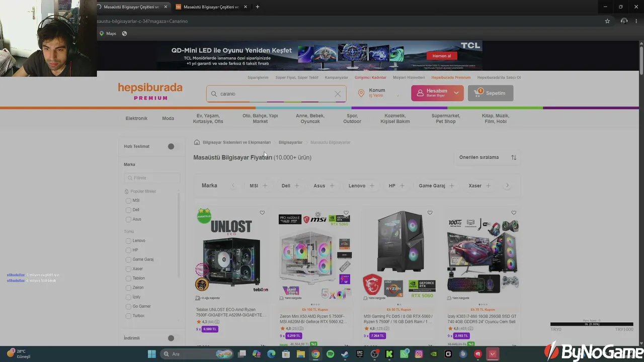Click the Konum location pin icon
The width and height of the screenshot is (644, 362).
[x=361, y=93]
